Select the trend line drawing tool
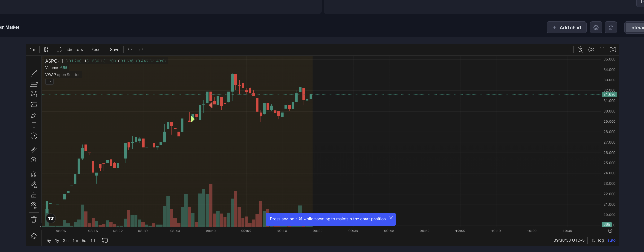The width and height of the screenshot is (644, 252). tap(34, 73)
